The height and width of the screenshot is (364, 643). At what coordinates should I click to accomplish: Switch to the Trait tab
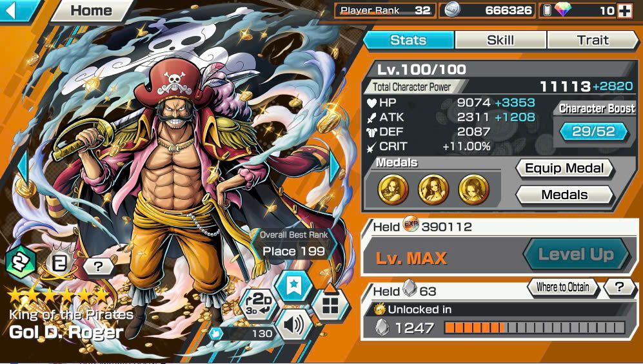[593, 40]
